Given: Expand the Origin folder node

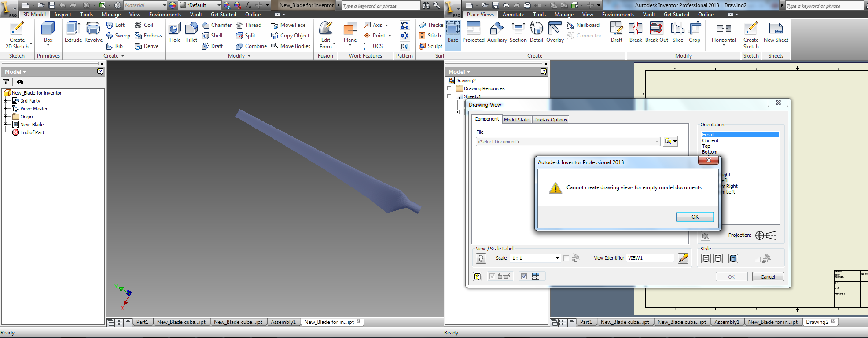Looking at the screenshot, I should [6, 117].
